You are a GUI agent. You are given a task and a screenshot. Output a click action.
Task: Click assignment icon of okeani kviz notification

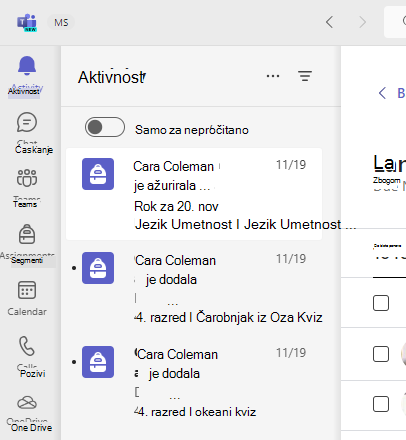point(98,362)
